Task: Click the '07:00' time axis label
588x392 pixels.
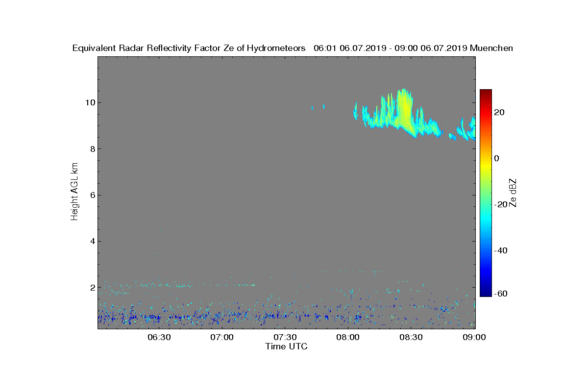Action: click(222, 338)
